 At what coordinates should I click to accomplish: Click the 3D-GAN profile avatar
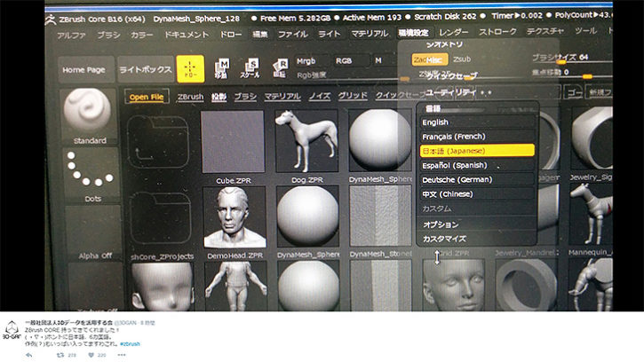pos(12,330)
